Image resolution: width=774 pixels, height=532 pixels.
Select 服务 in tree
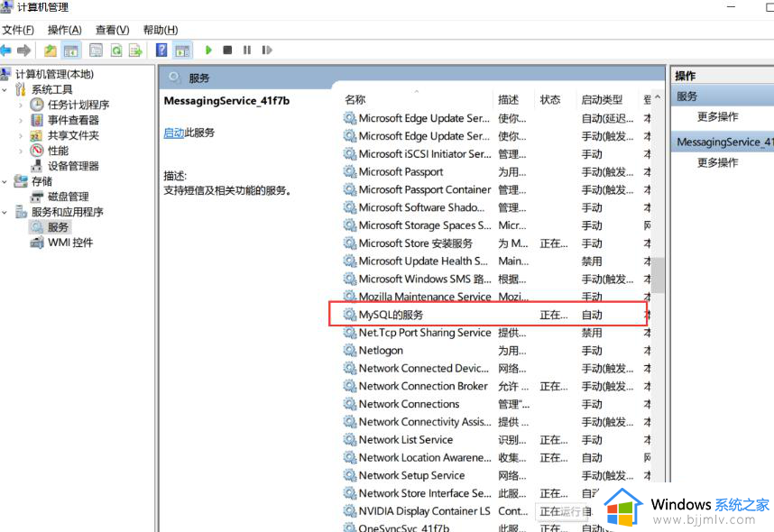[x=58, y=227]
